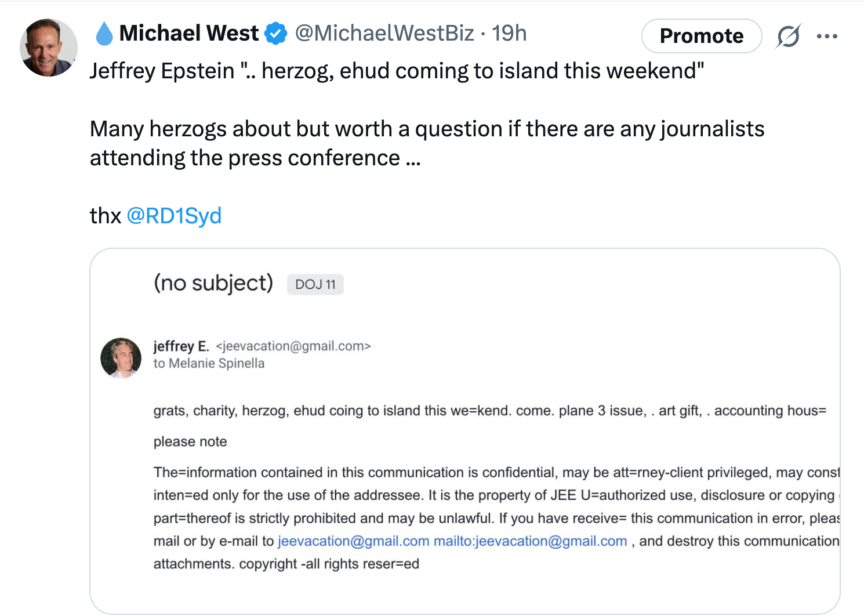
Task: Click the sender avatar in the email
Action: pos(121,357)
